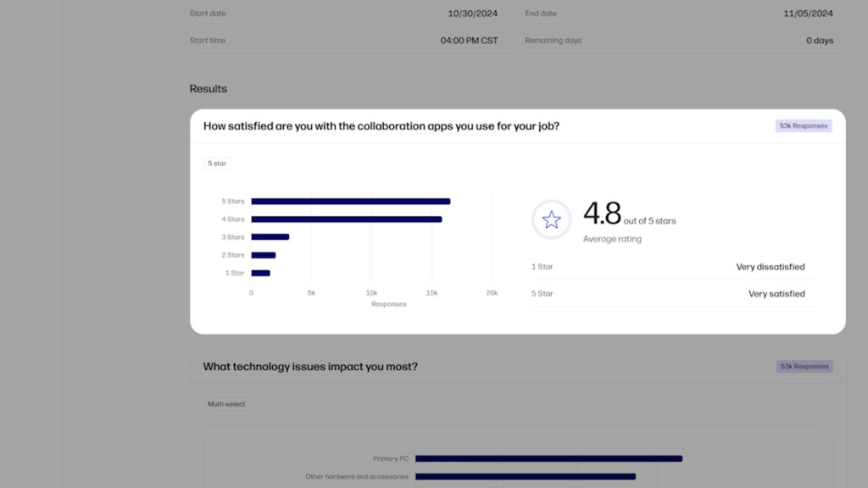
Task: Click the Start date value 10/30/2024
Action: [472, 14]
